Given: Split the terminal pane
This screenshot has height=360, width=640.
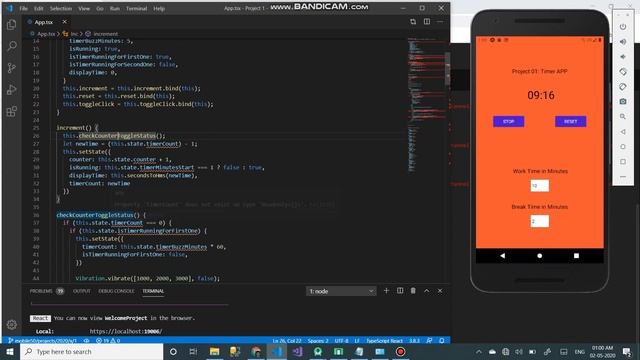Looking at the screenshot, I should point(400,291).
